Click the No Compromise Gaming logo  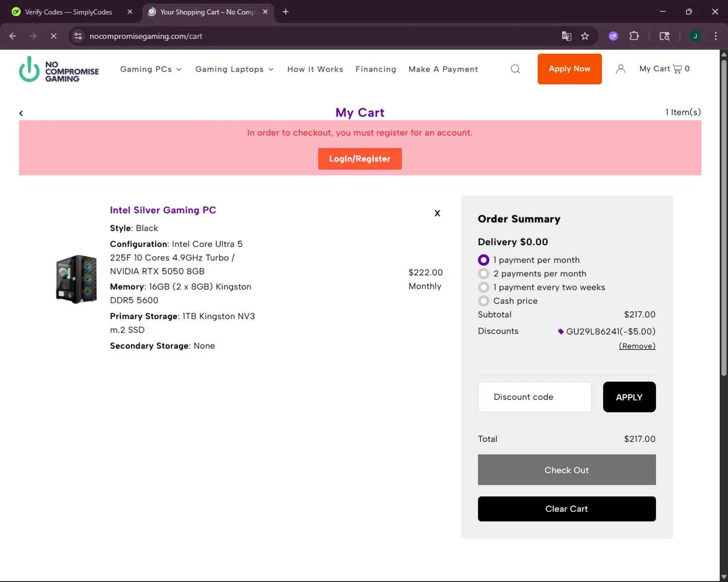click(59, 69)
